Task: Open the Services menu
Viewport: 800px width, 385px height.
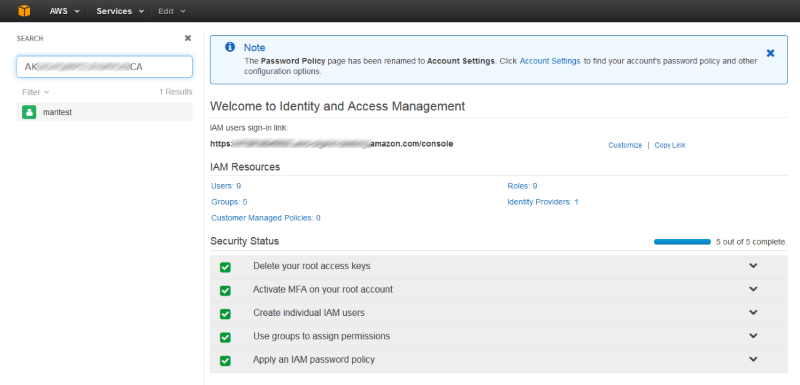Action: pyautogui.click(x=120, y=11)
